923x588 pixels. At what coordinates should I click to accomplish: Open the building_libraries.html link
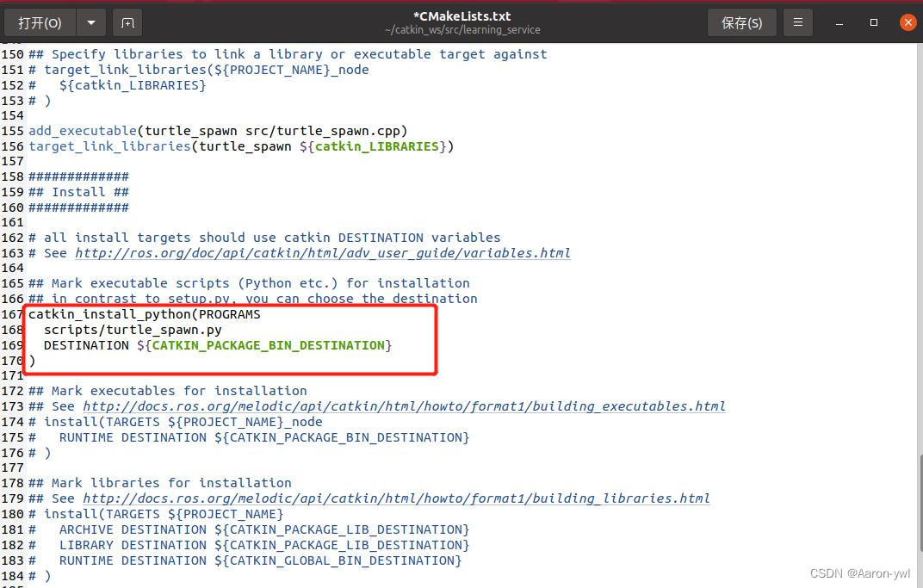pyautogui.click(x=396, y=498)
